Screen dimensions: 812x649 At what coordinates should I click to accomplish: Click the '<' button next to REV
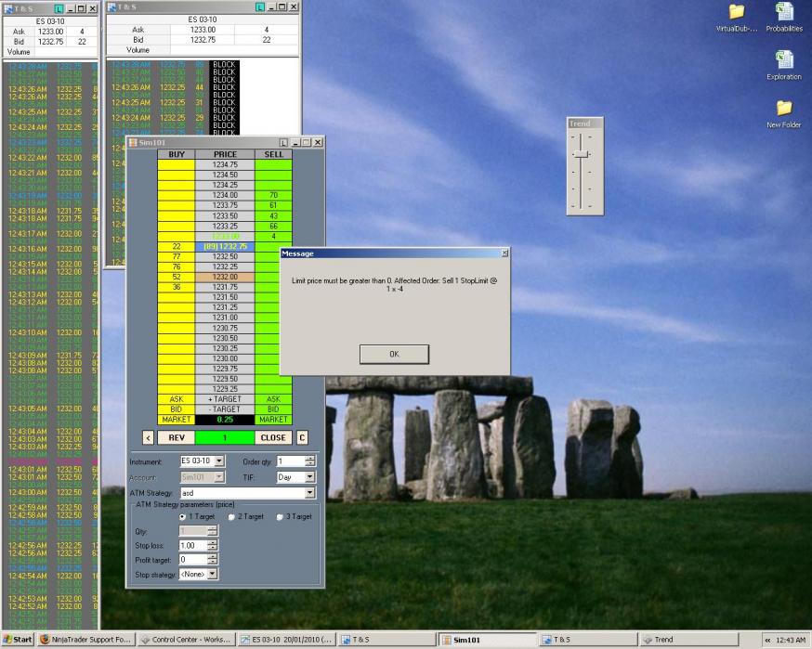[148, 437]
